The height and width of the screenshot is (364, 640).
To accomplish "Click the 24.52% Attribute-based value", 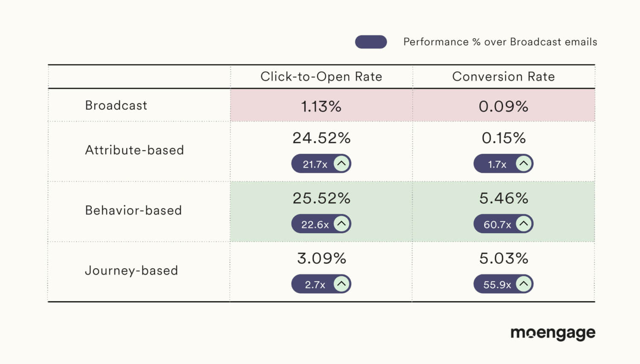I will (321, 138).
